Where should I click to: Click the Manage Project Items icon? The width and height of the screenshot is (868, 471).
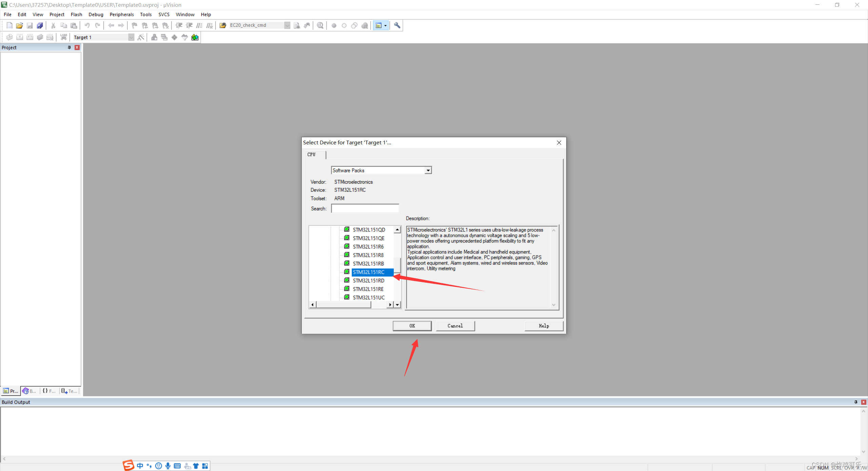pos(154,37)
